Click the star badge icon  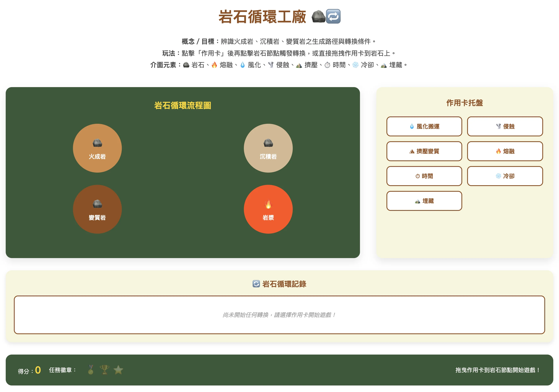click(118, 370)
